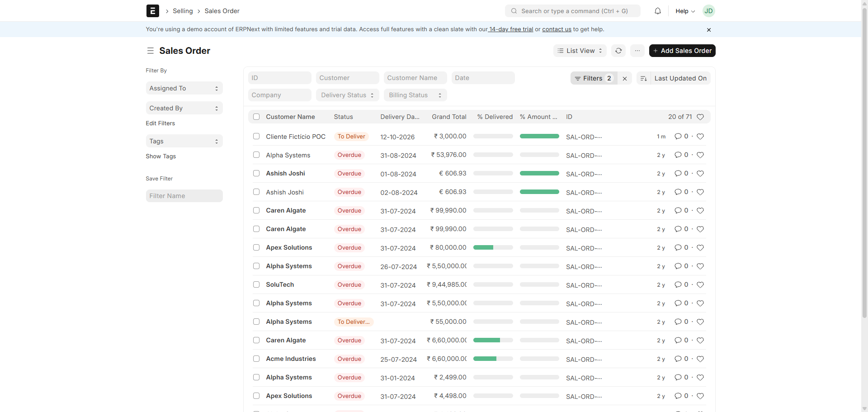
Task: Dismiss the demo account banner
Action: (x=709, y=30)
